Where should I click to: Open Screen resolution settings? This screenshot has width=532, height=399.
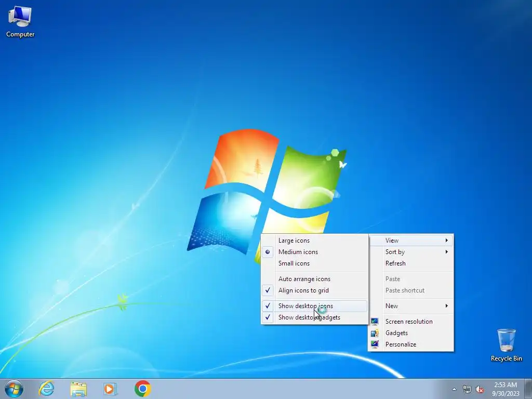click(411, 322)
